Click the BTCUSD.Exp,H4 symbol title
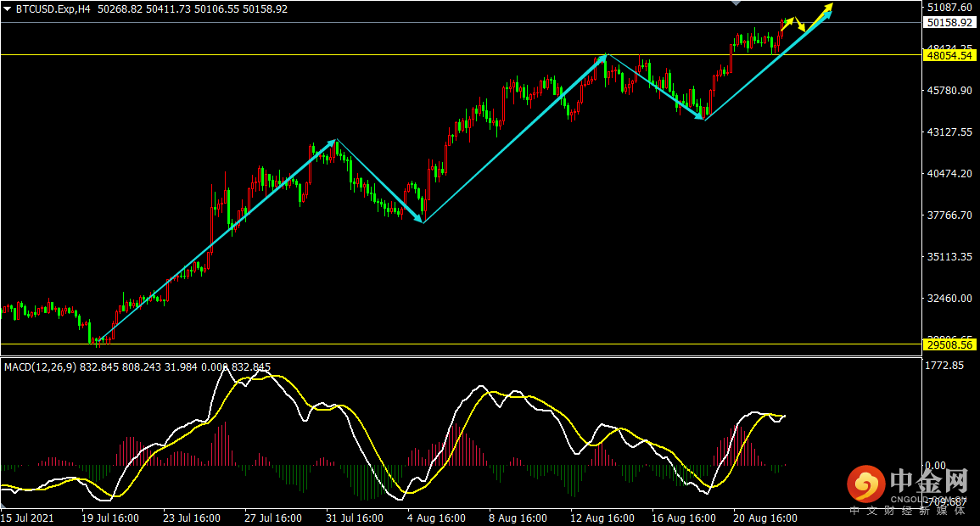This screenshot has width=980, height=526. pyautogui.click(x=53, y=9)
